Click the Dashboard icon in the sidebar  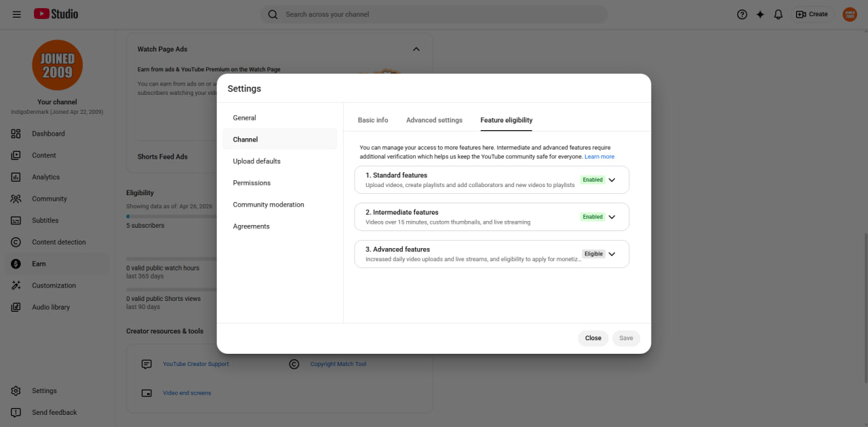(x=16, y=134)
